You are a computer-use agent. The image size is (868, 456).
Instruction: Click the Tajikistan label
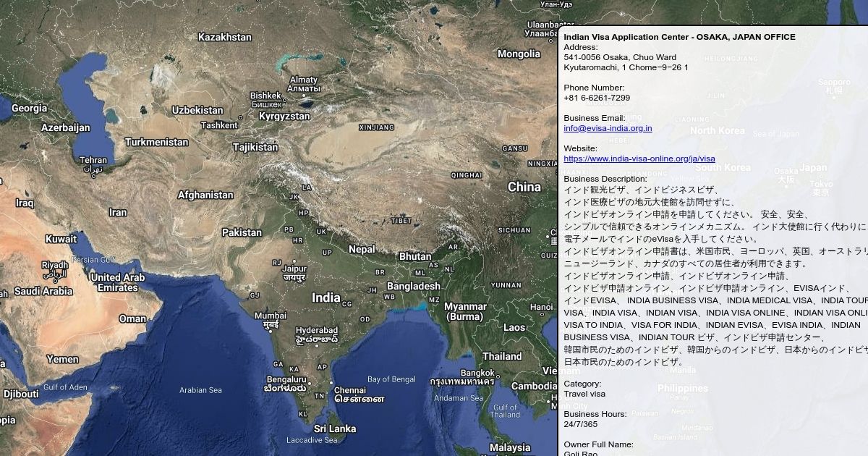(x=255, y=147)
